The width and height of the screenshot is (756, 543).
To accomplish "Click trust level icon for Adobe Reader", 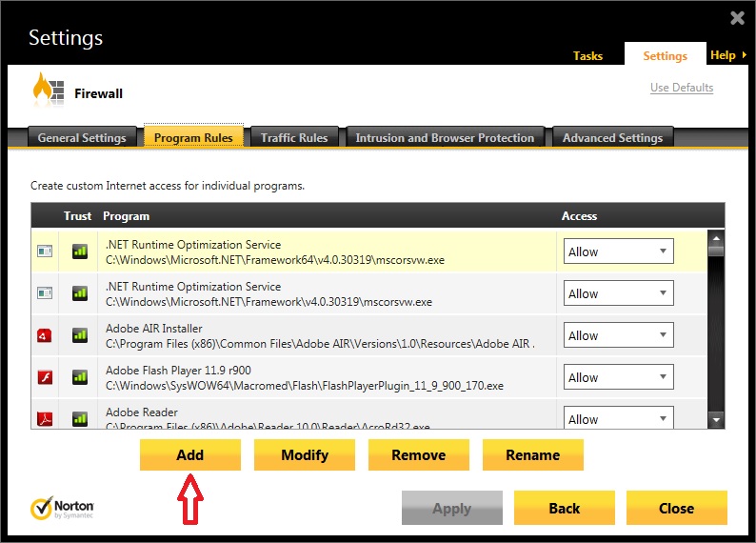I will [80, 418].
